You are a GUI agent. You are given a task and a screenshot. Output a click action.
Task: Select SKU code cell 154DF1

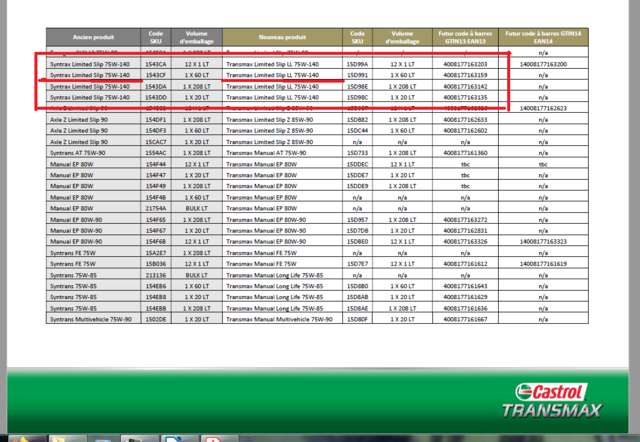156,120
